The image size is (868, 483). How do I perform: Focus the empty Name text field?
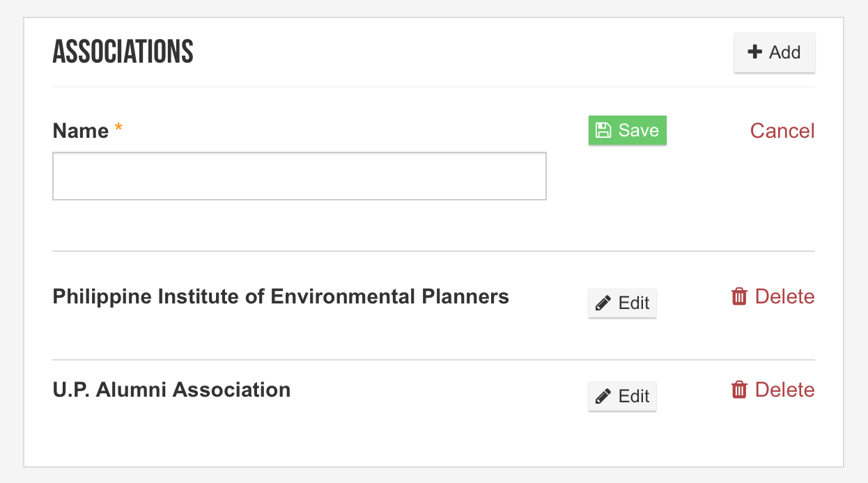click(x=300, y=176)
